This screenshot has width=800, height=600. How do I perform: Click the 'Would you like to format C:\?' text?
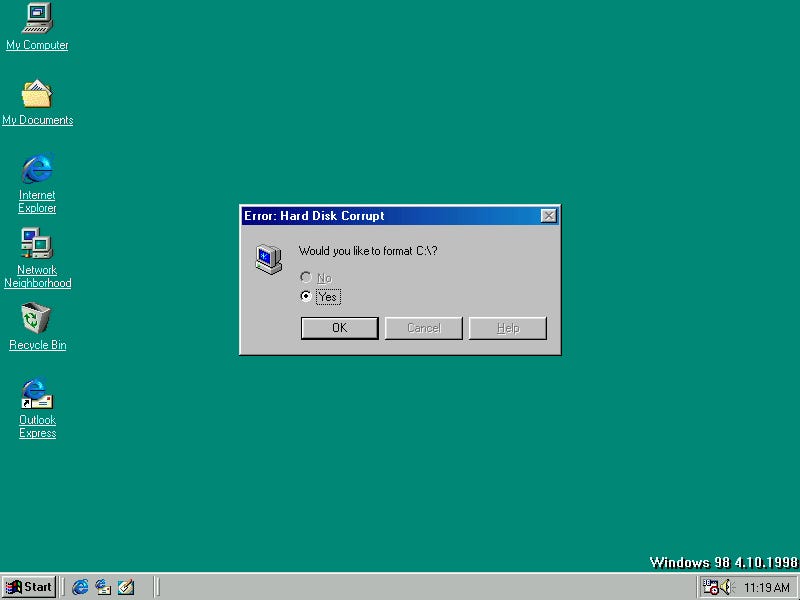click(x=368, y=251)
